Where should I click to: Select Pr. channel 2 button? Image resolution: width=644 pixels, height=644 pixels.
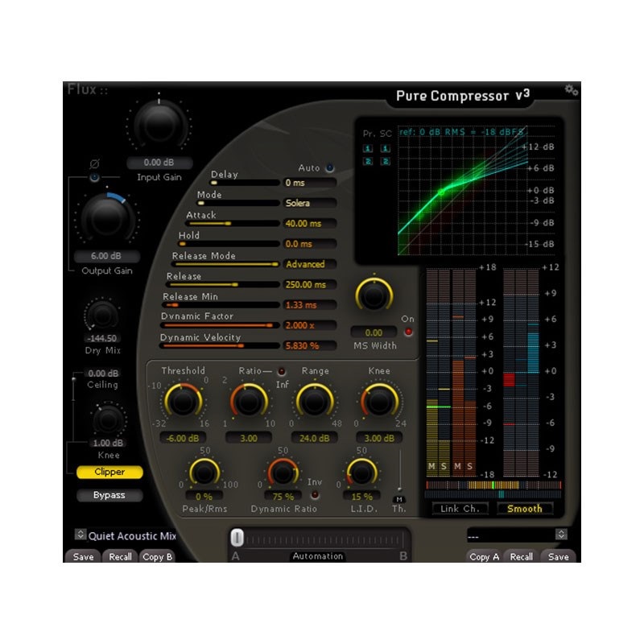click(368, 162)
